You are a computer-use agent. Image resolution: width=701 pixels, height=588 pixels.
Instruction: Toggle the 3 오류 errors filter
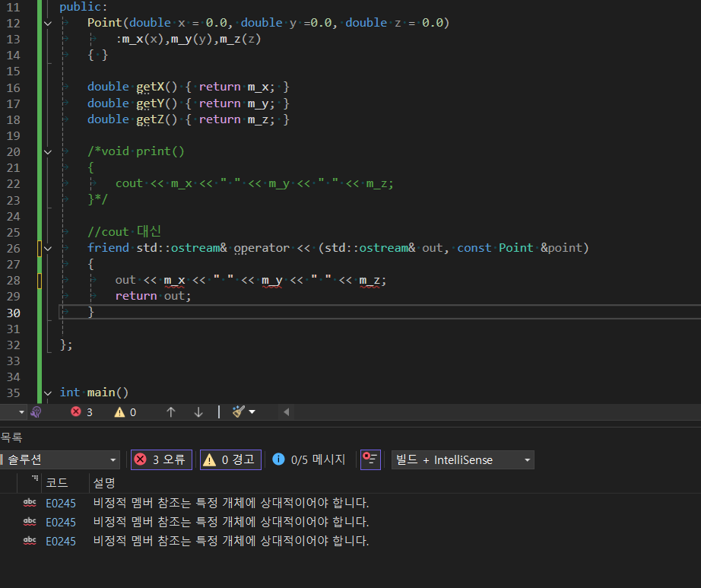pos(161,459)
